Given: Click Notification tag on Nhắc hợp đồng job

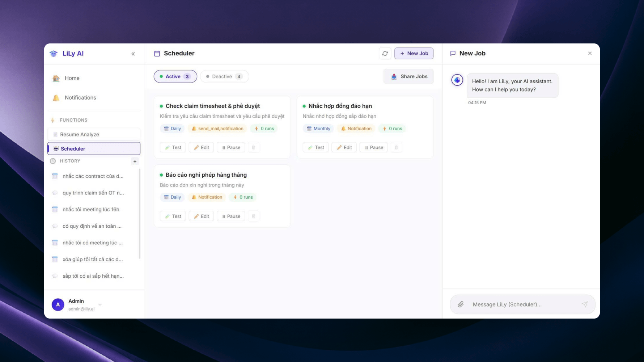Looking at the screenshot, I should pyautogui.click(x=356, y=129).
